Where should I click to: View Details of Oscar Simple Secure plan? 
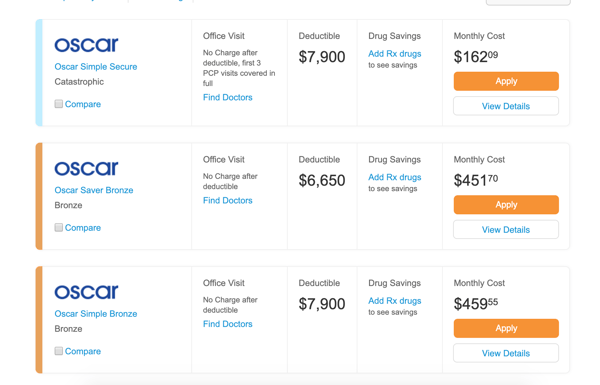pyautogui.click(x=506, y=106)
